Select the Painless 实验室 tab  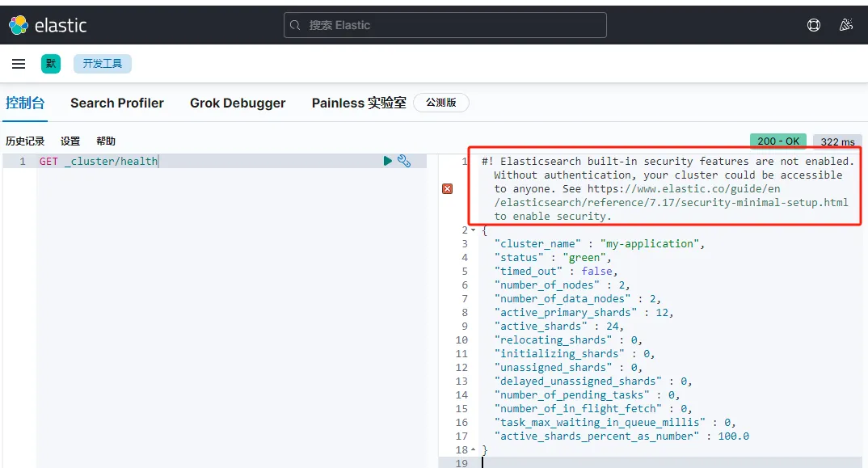coord(359,103)
